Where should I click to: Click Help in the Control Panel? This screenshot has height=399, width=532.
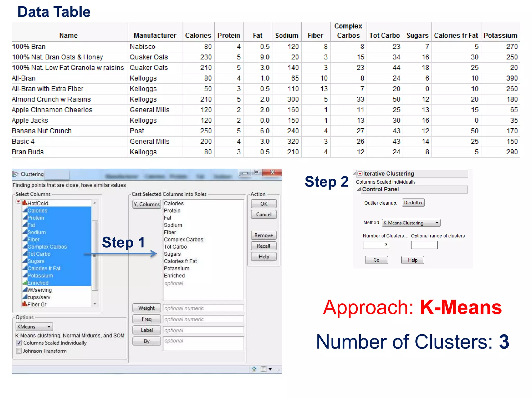(413, 260)
